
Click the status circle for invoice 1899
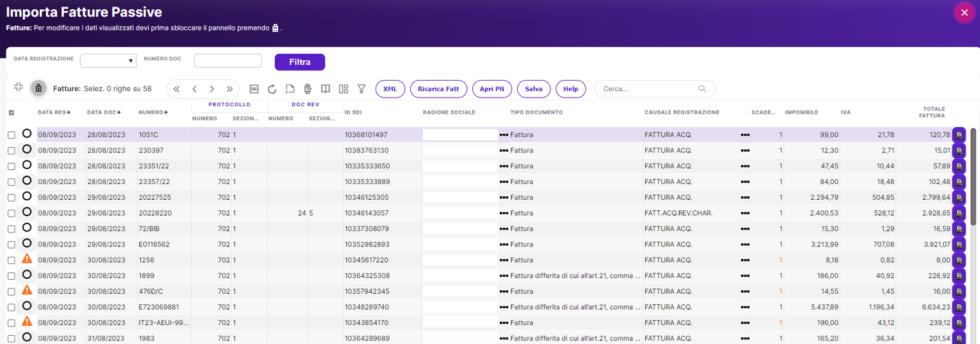27,274
